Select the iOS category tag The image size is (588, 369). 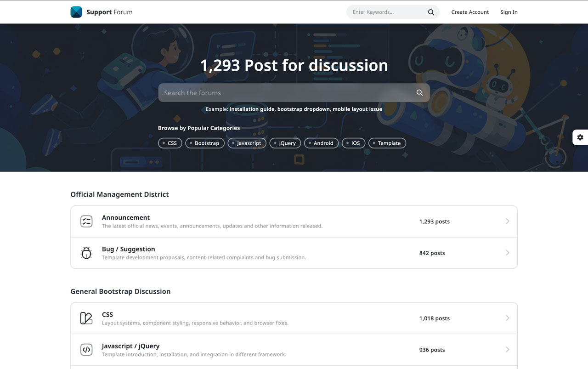[354, 143]
